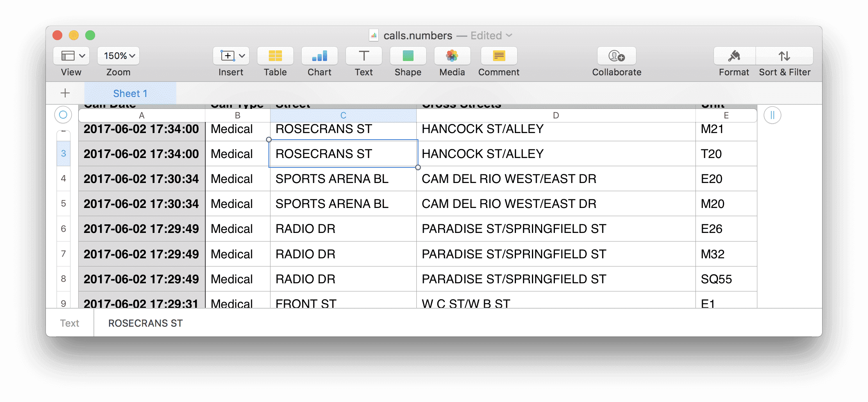Add a Comment via the toolbar
The image size is (868, 402).
[x=499, y=56]
